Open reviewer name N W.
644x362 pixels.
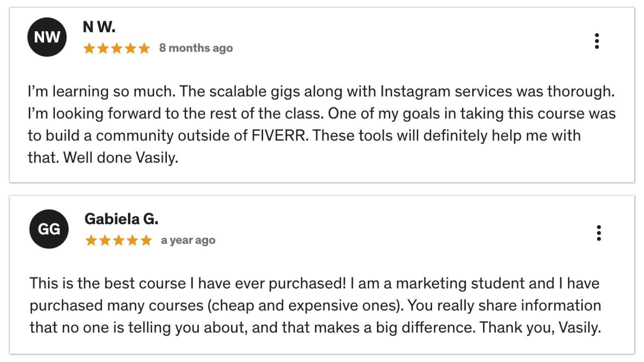click(99, 27)
